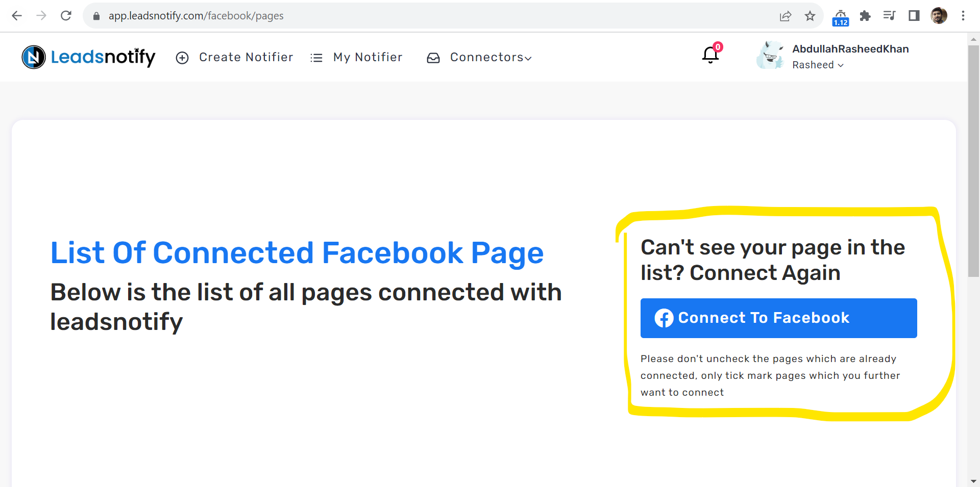Toggle the browser side panel
The height and width of the screenshot is (487, 980).
click(x=914, y=16)
